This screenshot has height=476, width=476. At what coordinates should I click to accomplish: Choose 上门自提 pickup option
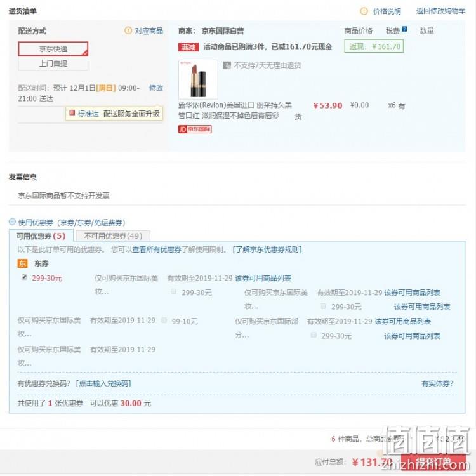53,63
